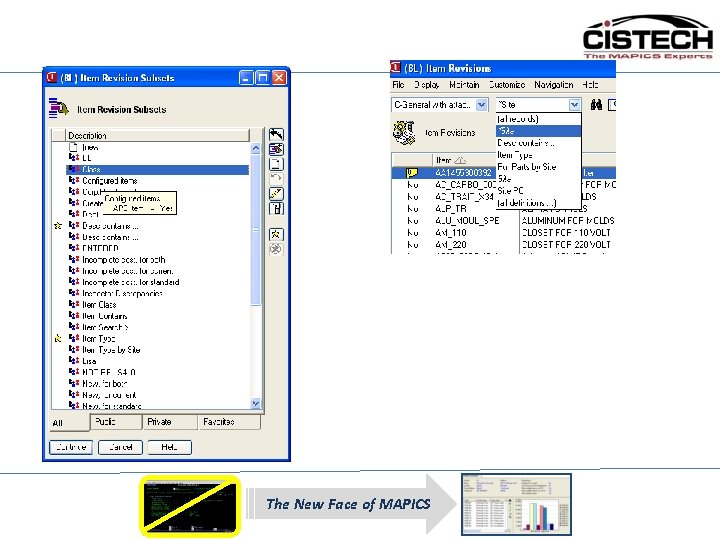Click the document icon beside the Item row
The image size is (720, 540).
73,147
